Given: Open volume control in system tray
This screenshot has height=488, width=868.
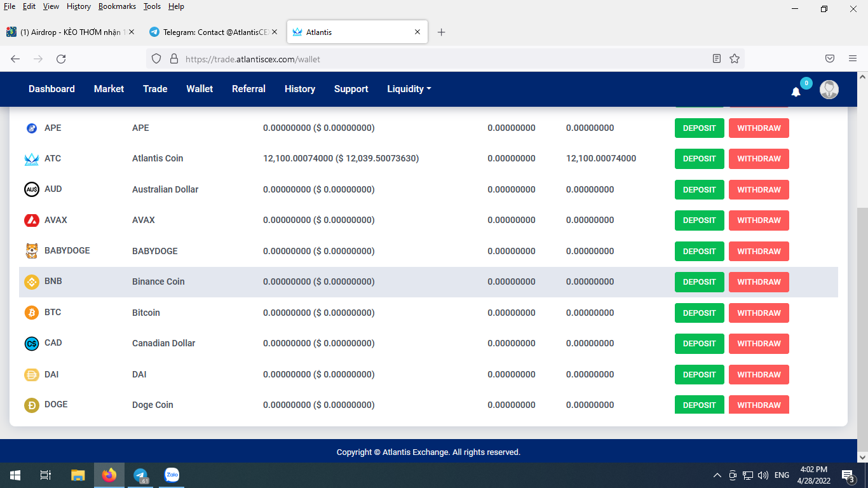Looking at the screenshot, I should [763, 475].
